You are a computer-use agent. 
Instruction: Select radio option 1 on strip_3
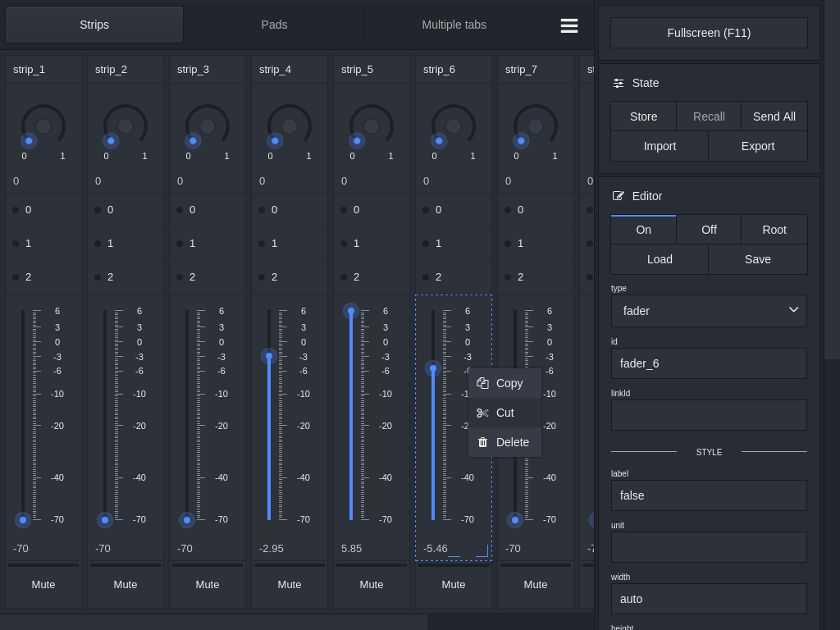[x=192, y=244]
